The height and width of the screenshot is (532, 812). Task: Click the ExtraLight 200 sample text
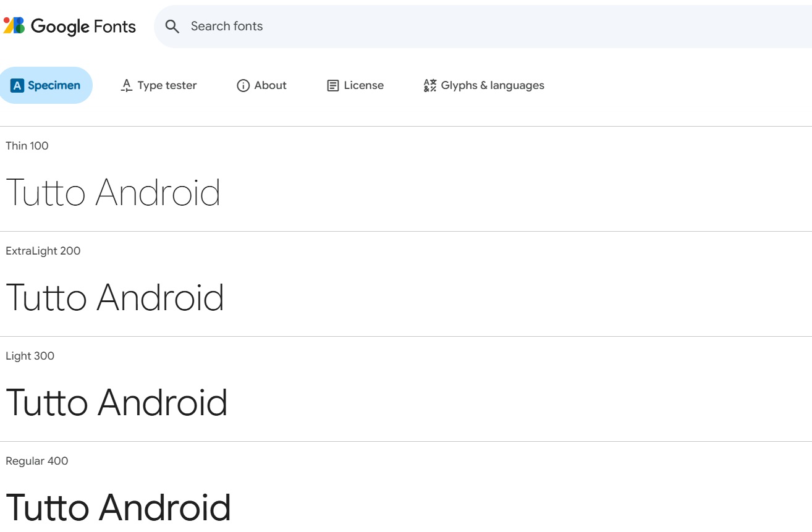115,297
